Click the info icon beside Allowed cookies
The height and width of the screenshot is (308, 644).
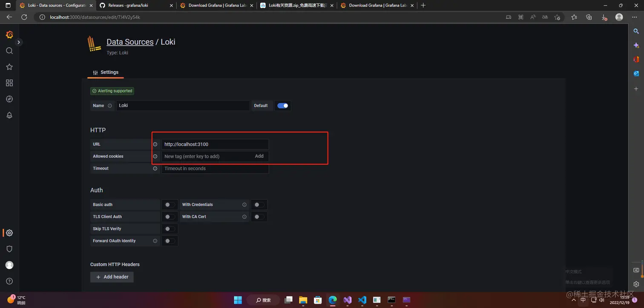click(155, 156)
